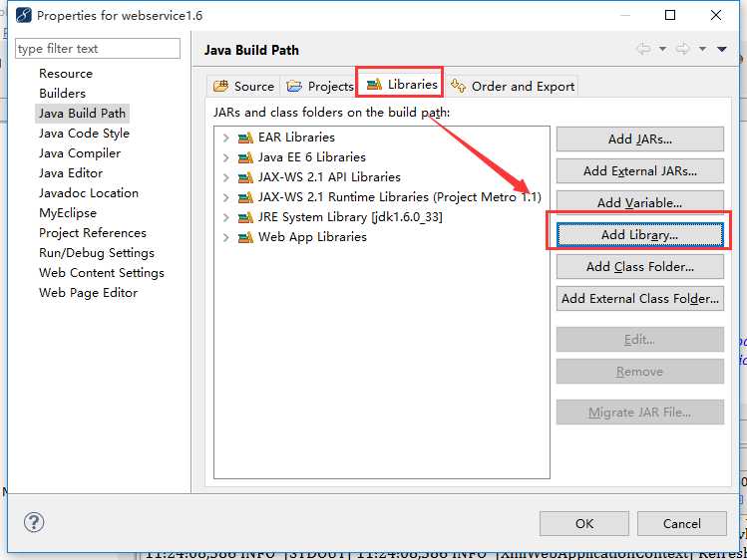Click the Add Library... button

[640, 234]
